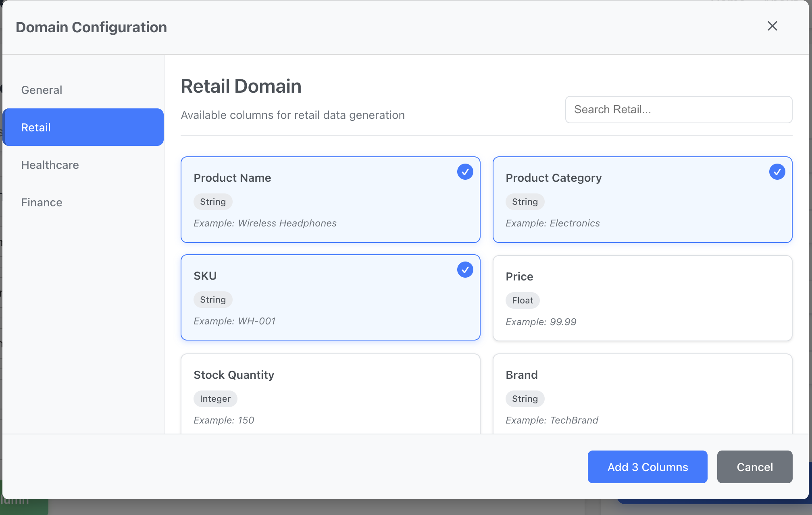Click 'Example: Wireless Headphones' text

(265, 223)
